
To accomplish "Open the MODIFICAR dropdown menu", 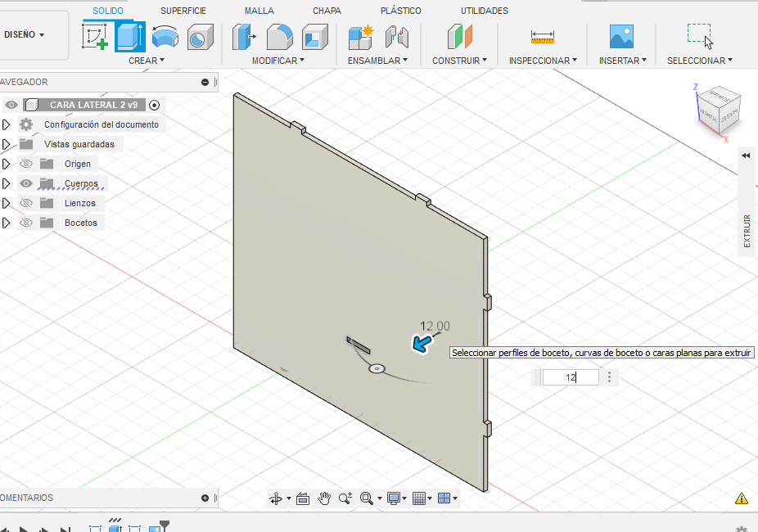I will 278,61.
